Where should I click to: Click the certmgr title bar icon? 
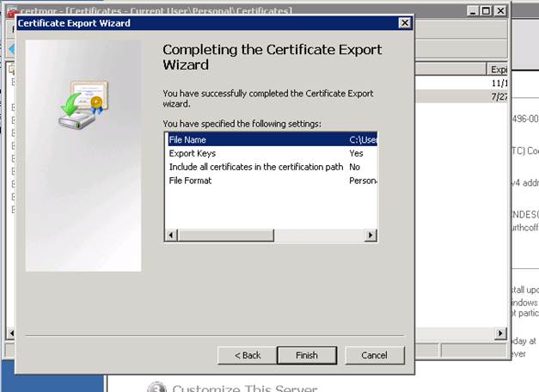coord(11,11)
